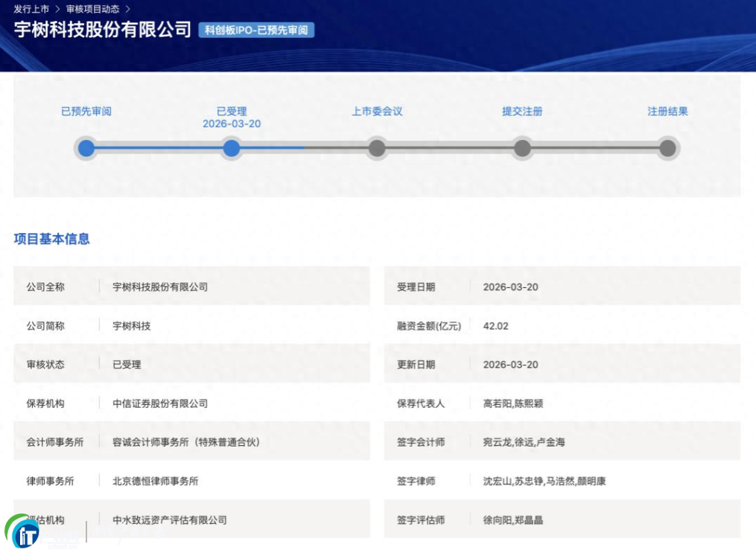The image size is (756, 550).
Task: Click the 宇树科技股份有限公司 page title
Action: click(x=103, y=30)
